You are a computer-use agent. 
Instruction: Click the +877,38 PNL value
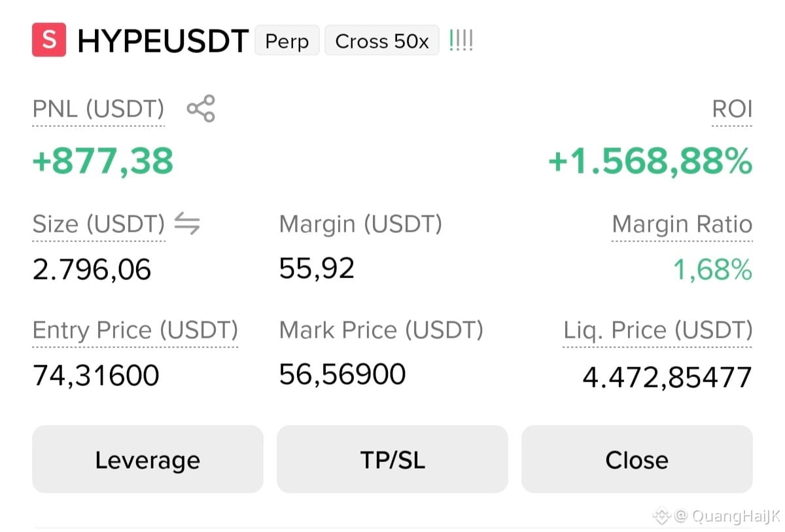coord(103,161)
